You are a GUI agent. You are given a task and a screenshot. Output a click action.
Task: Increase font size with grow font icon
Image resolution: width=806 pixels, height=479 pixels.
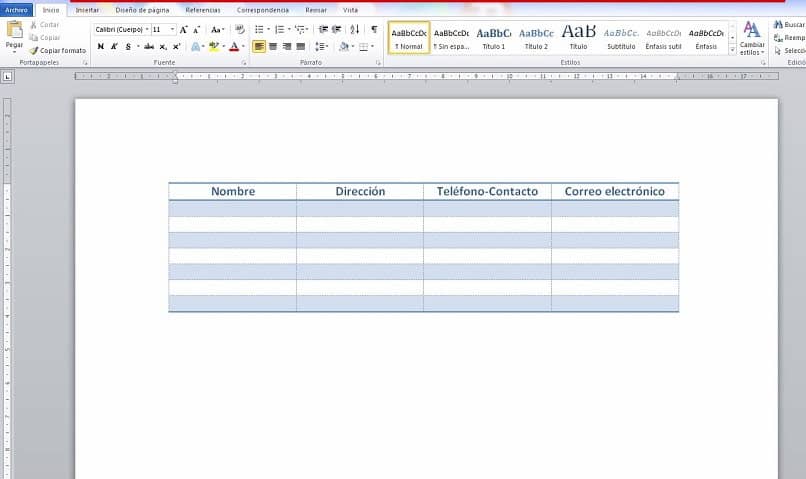[x=184, y=30]
